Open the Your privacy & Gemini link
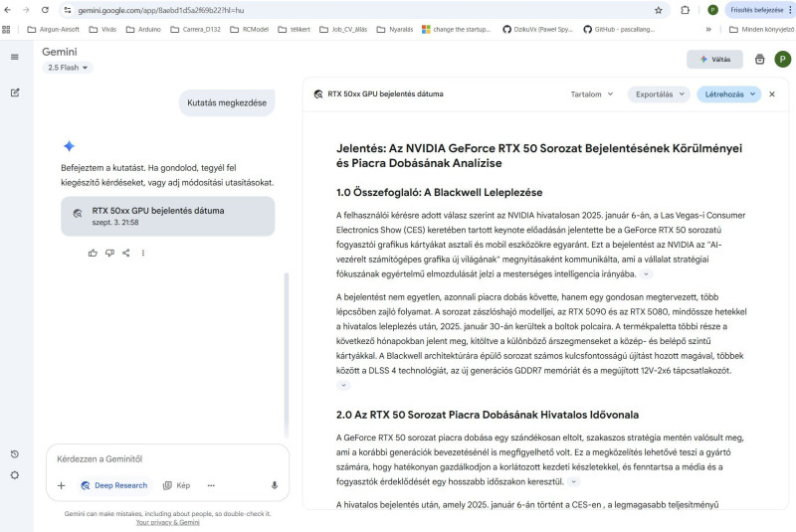This screenshot has height=532, width=796. [x=167, y=522]
